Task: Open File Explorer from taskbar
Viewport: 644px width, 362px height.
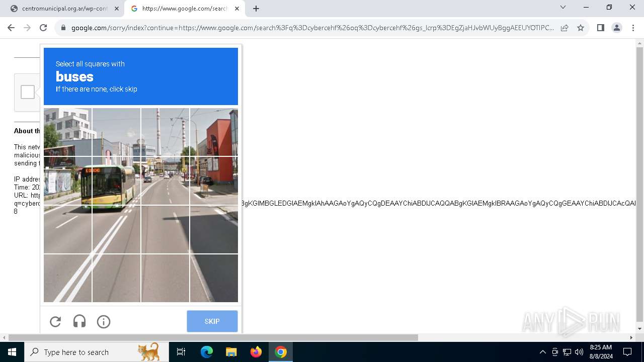Action: click(231, 352)
